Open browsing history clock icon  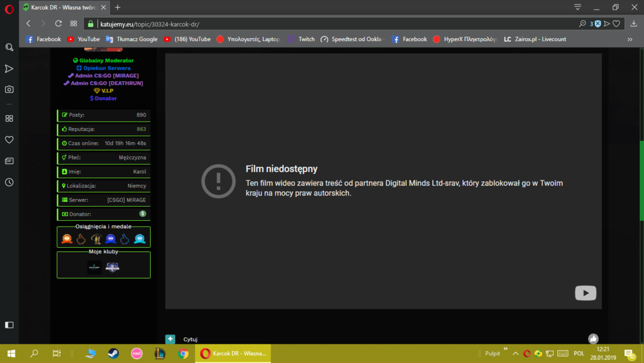[9, 182]
